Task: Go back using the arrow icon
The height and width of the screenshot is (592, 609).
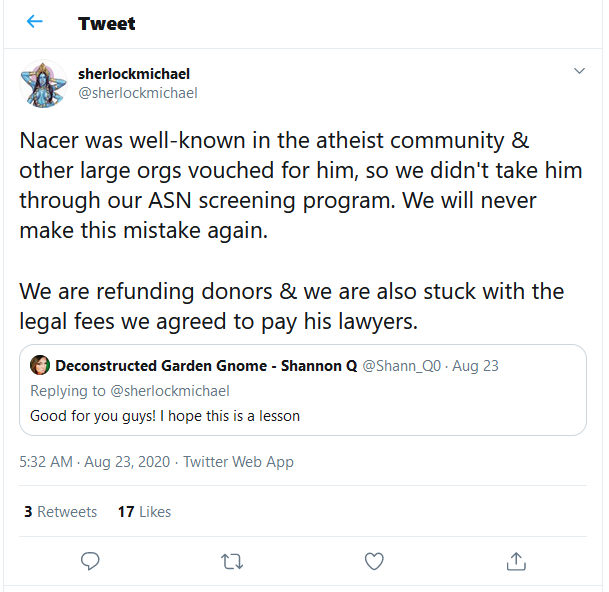Action: pyautogui.click(x=35, y=21)
